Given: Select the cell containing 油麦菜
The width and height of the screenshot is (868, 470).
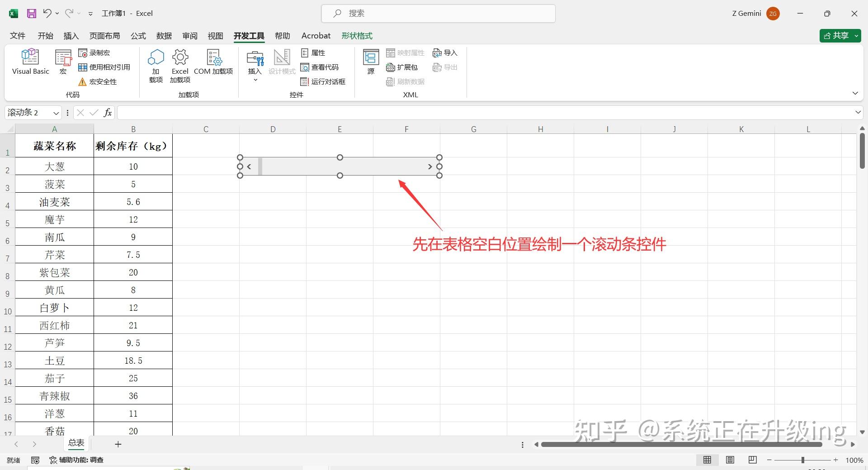Looking at the screenshot, I should (54, 202).
